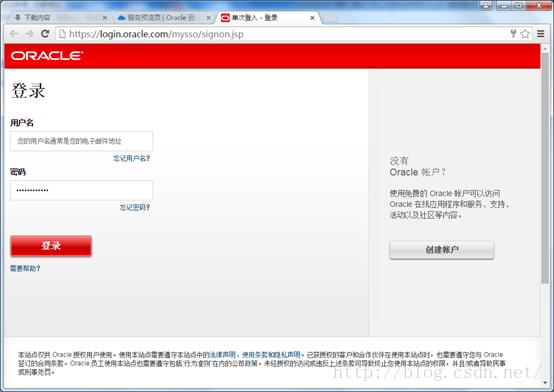Open the 忘记密码? link
Screen dimensions: 554x392
[x=135, y=207]
